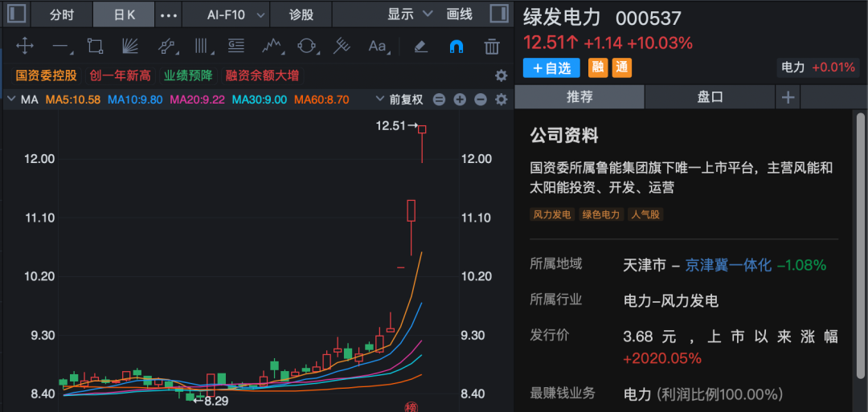This screenshot has width=868, height=412.
Task: Open the 前复权 adjustment dropdown
Action: (399, 100)
